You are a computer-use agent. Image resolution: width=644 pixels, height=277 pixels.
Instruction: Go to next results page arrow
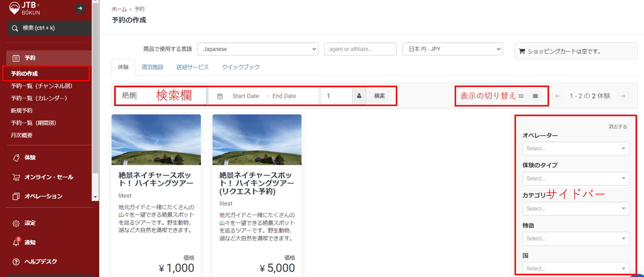[x=623, y=96]
